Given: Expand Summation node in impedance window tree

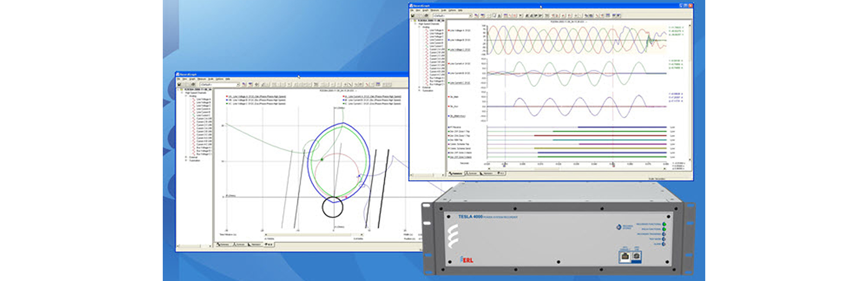Looking at the screenshot, I should pyautogui.click(x=186, y=160).
